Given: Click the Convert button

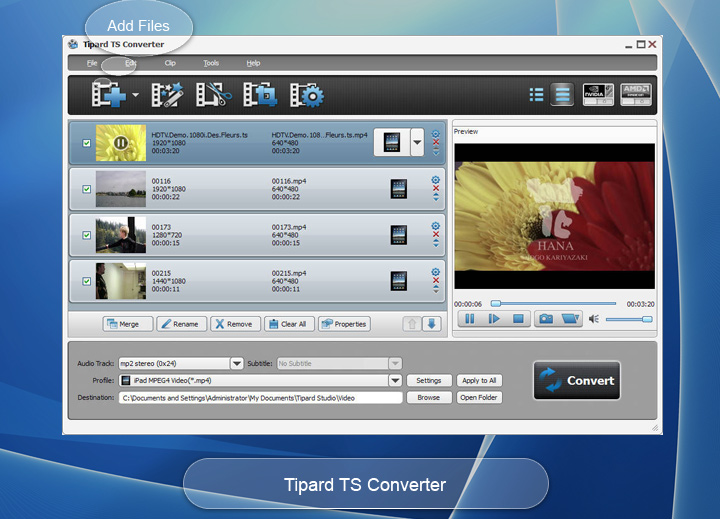Looking at the screenshot, I should tap(577, 380).
